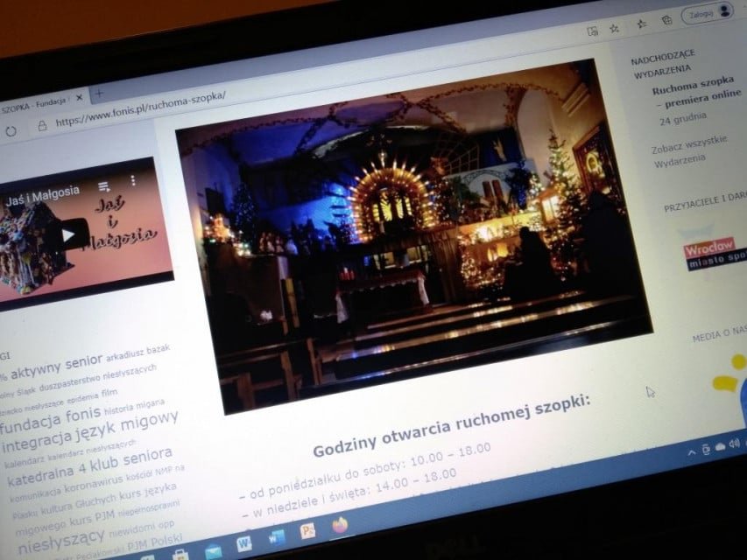This screenshot has width=747, height=560.
Task: Click 'Zobacz wszystkie Wydarzenia' link
Action: [x=689, y=152]
